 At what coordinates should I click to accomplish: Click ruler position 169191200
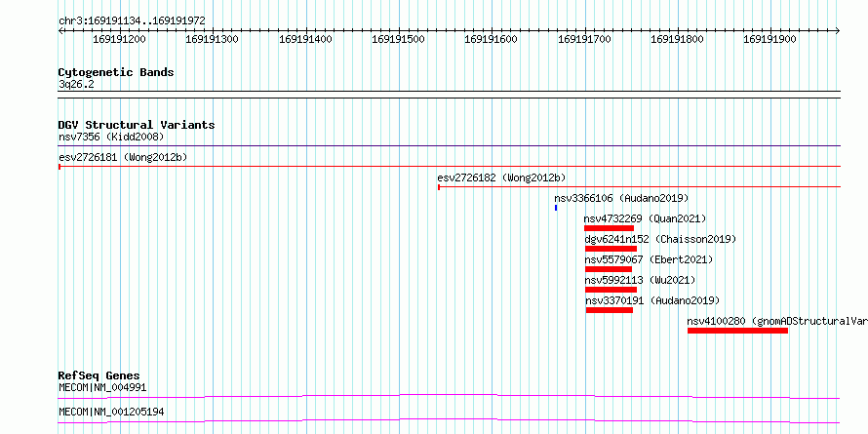coord(119,39)
